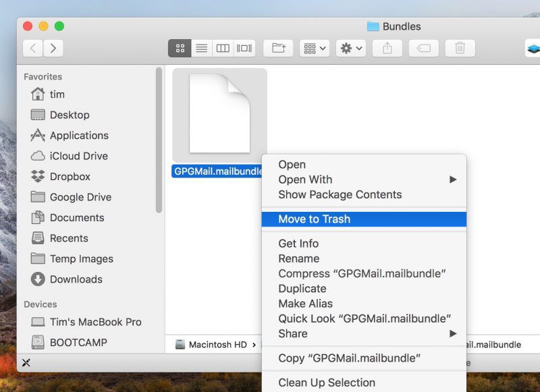Select the Icon view toggle
This screenshot has width=540, height=392.
click(x=180, y=48)
